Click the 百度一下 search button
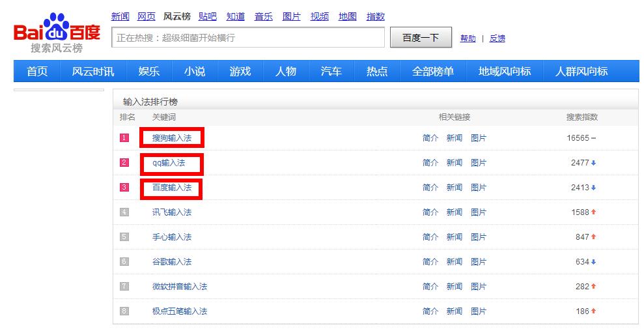This screenshot has height=331, width=644. (x=421, y=37)
